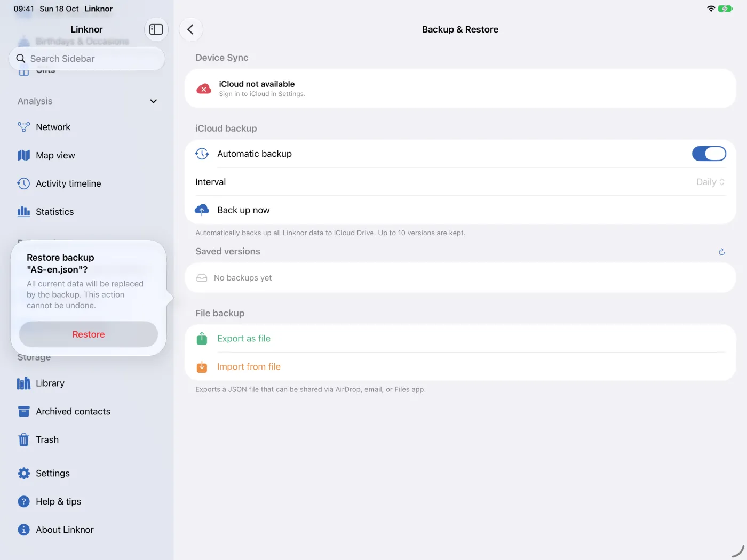Click the Back up now cloud icon
The image size is (747, 560).
coord(202,210)
